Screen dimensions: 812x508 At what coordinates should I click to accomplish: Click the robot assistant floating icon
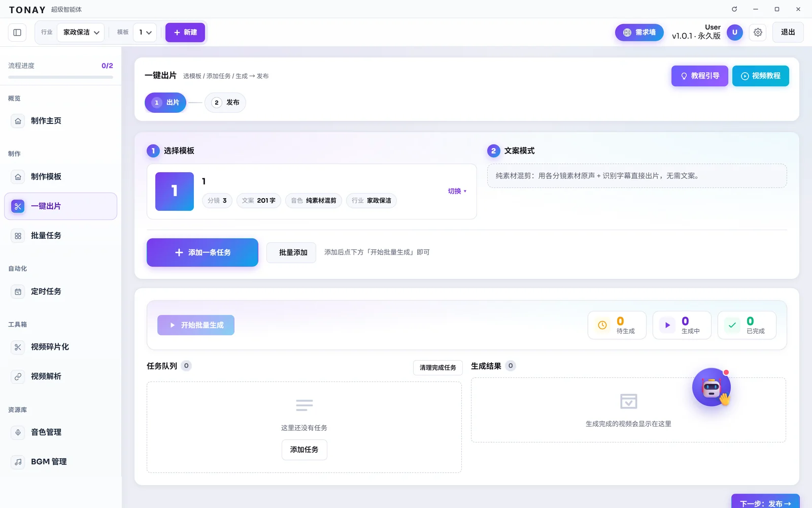712,388
